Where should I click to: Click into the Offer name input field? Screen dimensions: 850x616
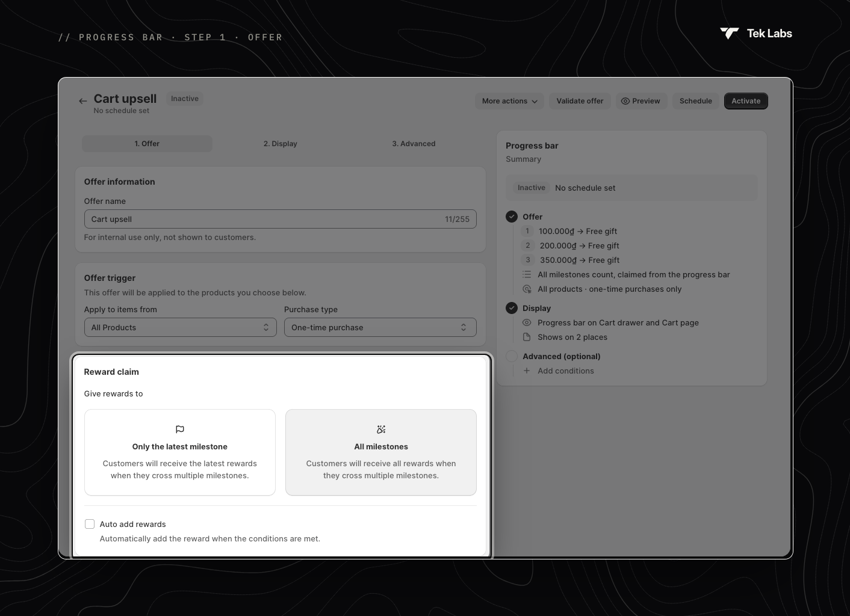(281, 219)
